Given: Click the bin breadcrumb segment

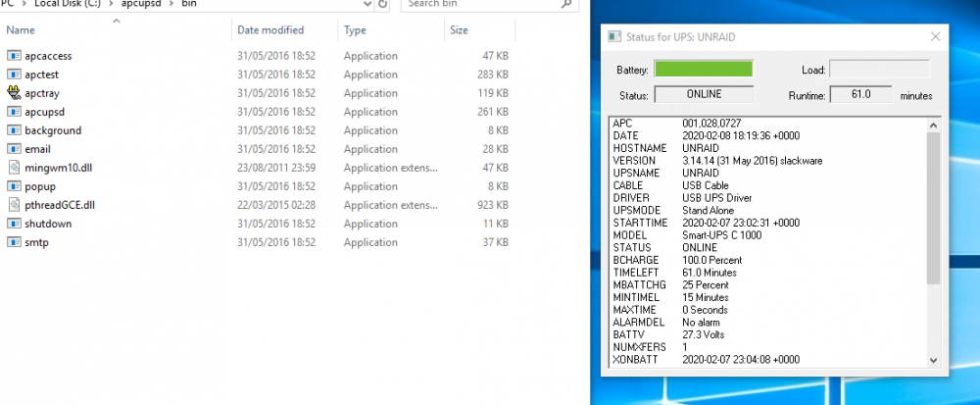Looking at the screenshot, I should pyautogui.click(x=189, y=4).
